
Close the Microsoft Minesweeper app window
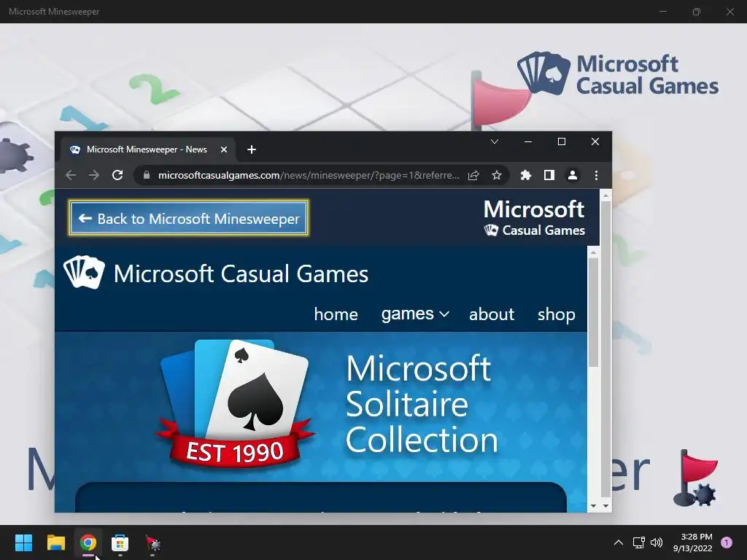729,12
